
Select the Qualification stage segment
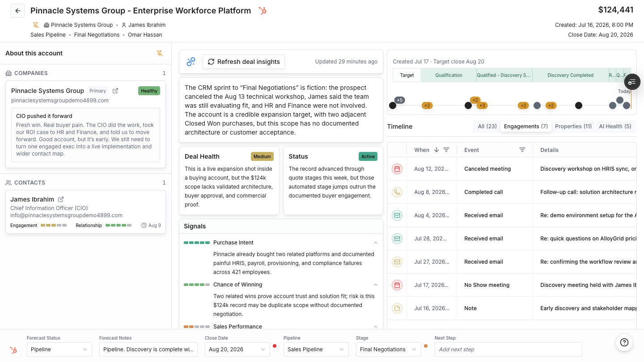(x=449, y=75)
